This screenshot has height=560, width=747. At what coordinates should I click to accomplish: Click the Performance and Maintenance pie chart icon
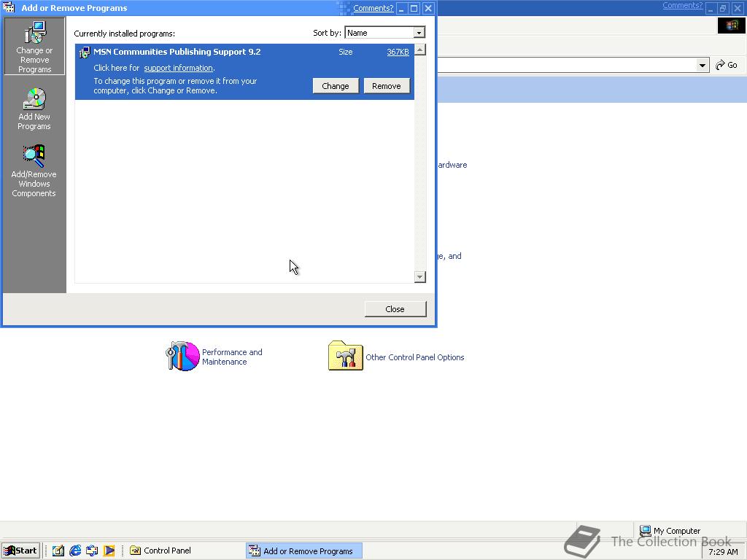pyautogui.click(x=182, y=356)
